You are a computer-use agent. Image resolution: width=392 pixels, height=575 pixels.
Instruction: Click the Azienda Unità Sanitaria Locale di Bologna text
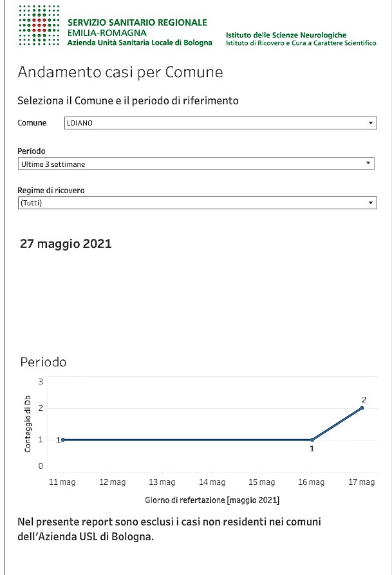point(140,42)
